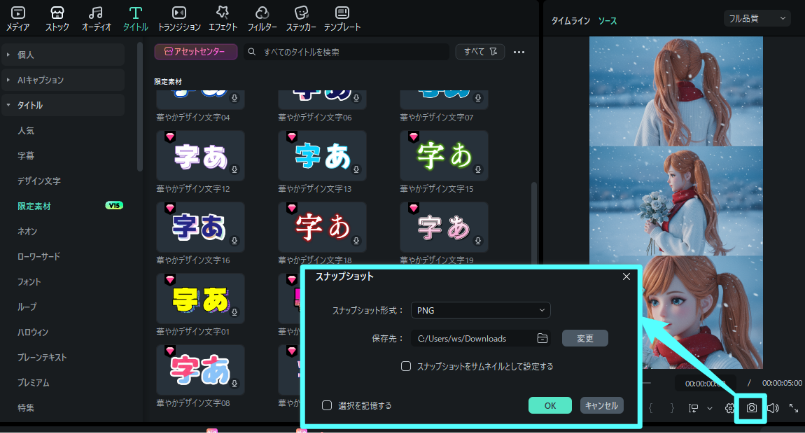
Task: Click 変更 to change save location
Action: point(585,338)
